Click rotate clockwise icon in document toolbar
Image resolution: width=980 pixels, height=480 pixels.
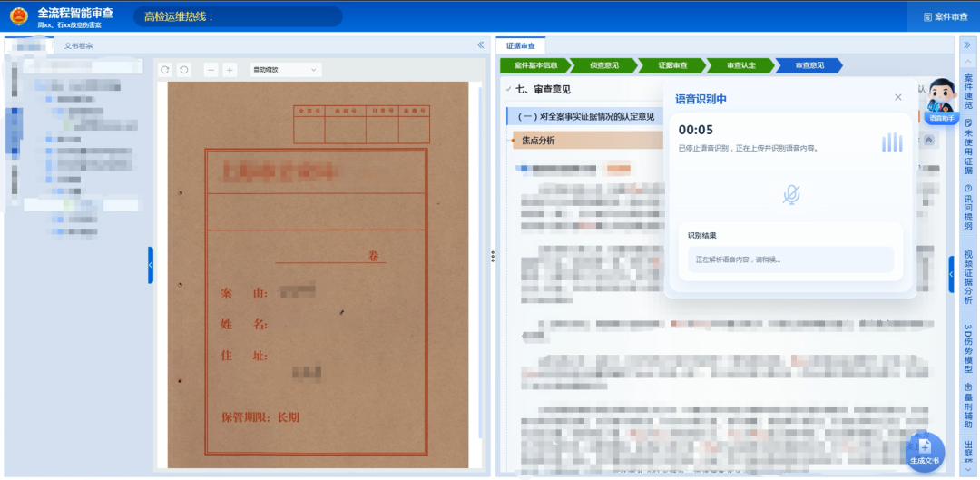[x=164, y=70]
